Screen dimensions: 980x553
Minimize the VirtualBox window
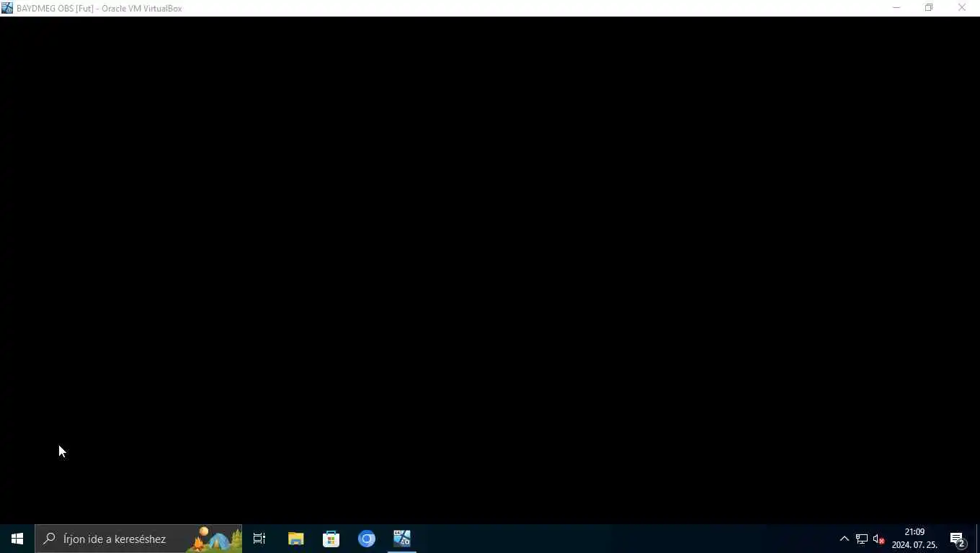[x=896, y=8]
